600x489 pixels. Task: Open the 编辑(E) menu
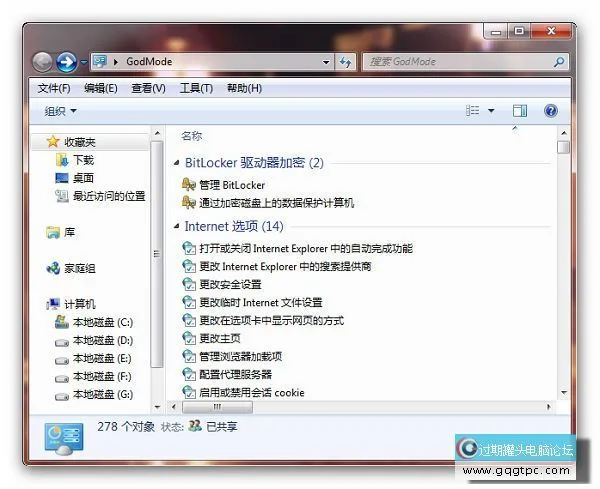[101, 88]
